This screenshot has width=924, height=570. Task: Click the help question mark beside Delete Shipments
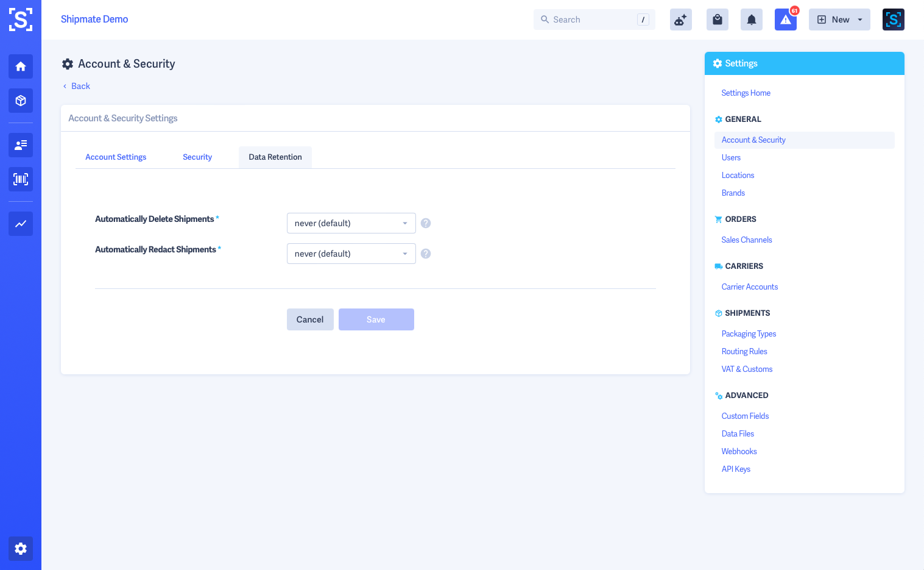[425, 223]
